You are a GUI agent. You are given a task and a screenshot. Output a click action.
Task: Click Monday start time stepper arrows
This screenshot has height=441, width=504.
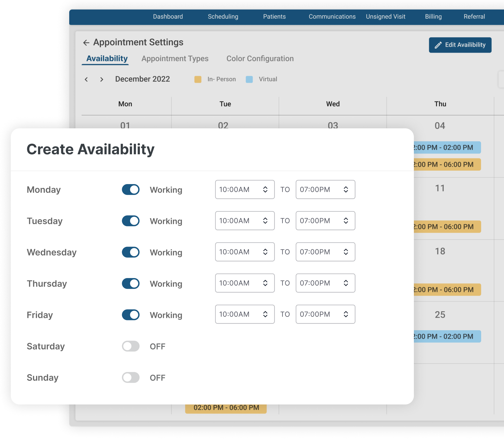point(265,189)
